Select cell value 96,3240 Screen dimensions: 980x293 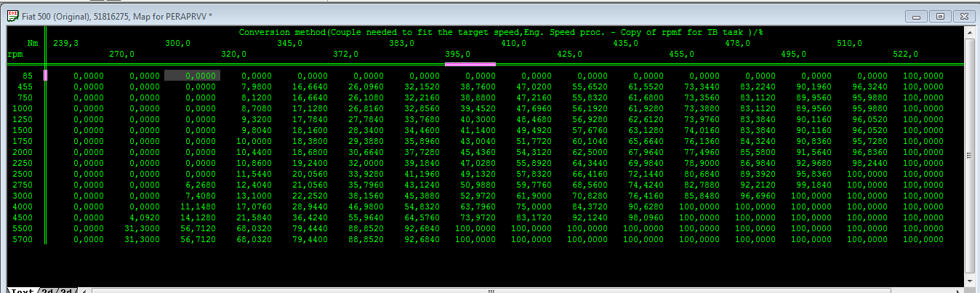(x=869, y=87)
